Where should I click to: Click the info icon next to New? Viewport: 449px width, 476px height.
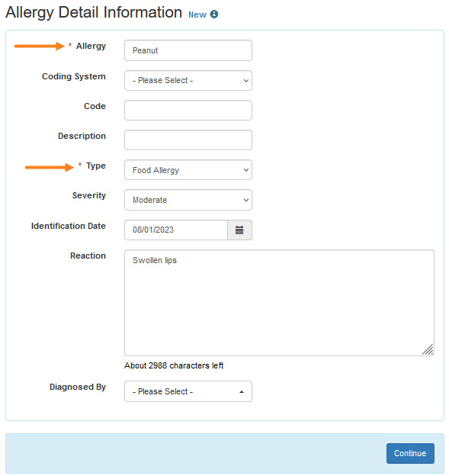[x=214, y=14]
